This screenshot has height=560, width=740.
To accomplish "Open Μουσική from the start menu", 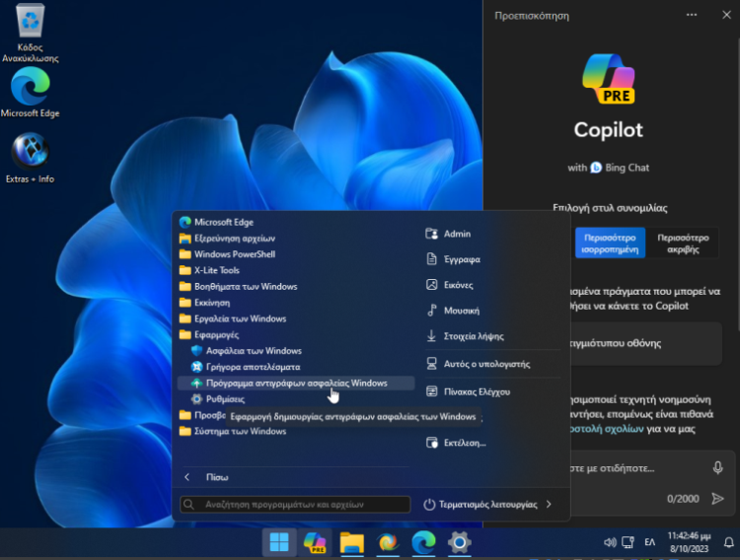I will point(453,311).
